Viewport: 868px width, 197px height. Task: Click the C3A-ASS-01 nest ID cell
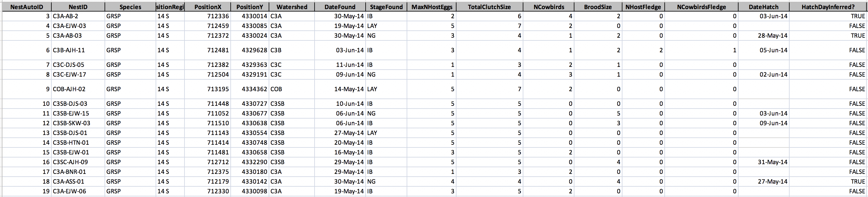pyautogui.click(x=78, y=181)
